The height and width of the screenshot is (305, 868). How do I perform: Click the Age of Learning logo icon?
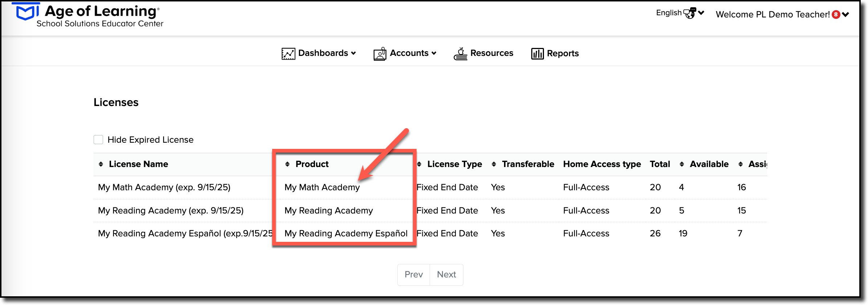pos(26,12)
